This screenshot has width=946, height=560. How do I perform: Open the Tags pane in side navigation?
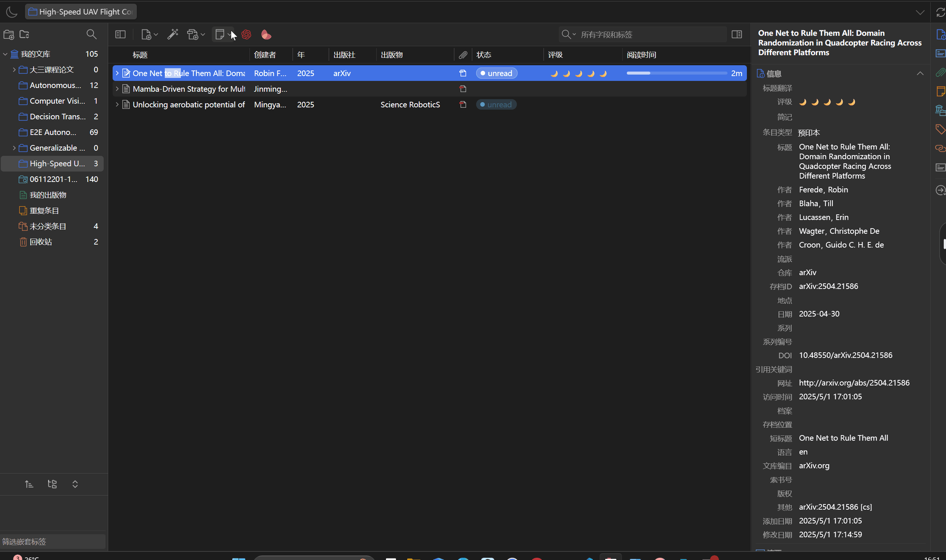(x=940, y=129)
